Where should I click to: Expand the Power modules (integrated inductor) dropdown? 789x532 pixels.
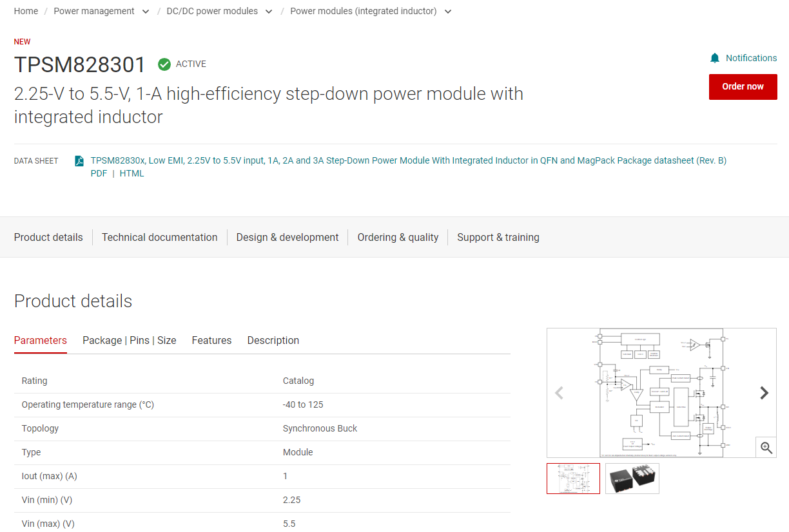click(447, 12)
